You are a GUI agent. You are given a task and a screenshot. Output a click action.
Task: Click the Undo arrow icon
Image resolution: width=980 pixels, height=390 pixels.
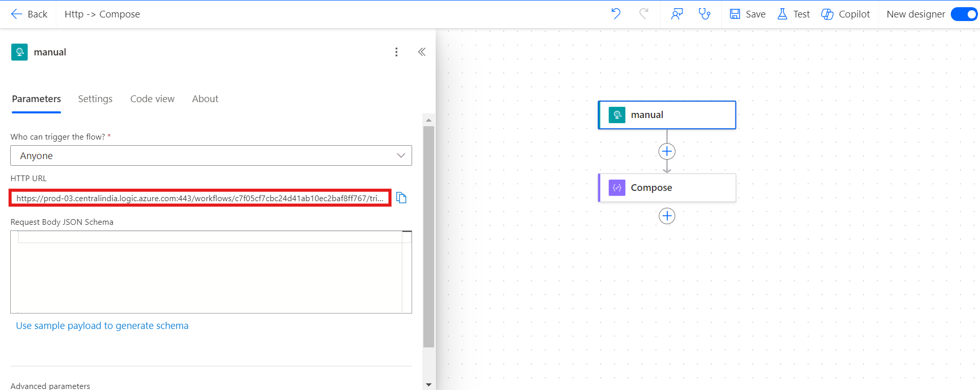click(x=616, y=14)
